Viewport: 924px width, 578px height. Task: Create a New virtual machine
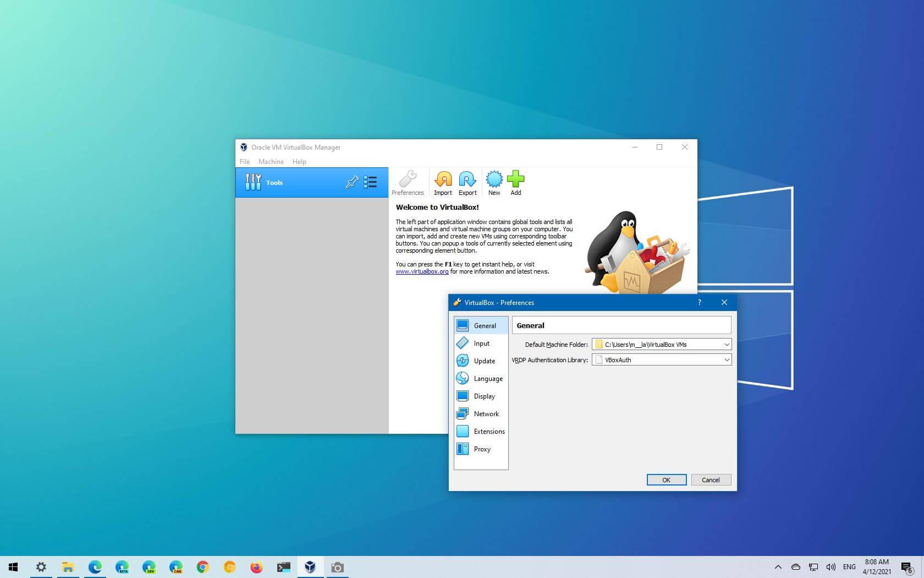click(x=494, y=182)
